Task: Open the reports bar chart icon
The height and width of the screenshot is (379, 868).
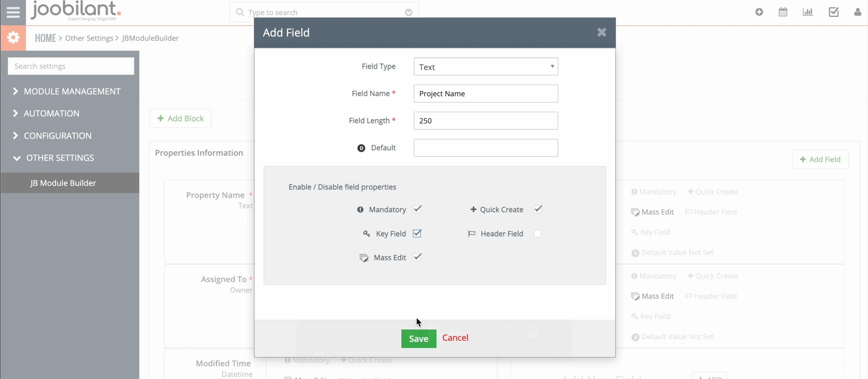Action: (x=808, y=12)
